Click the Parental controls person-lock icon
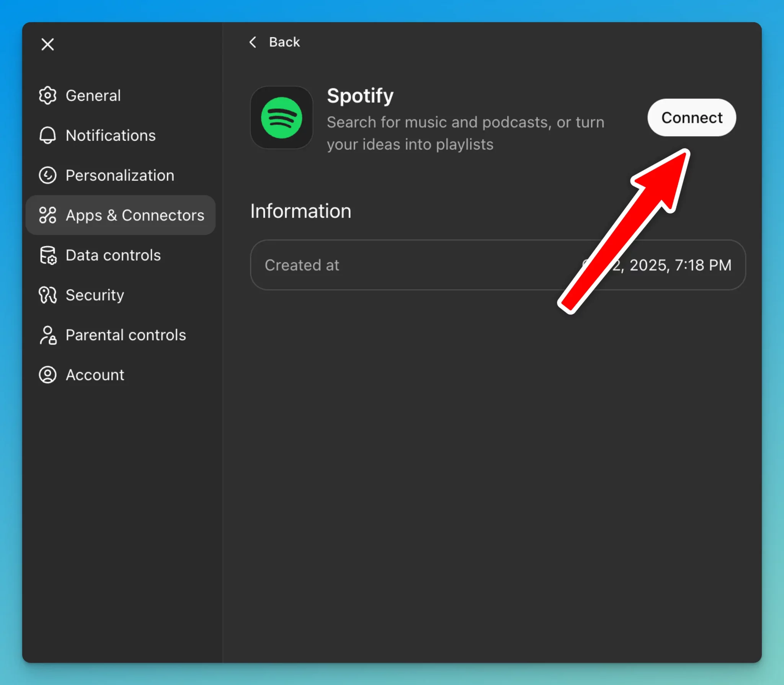The image size is (784, 685). (x=47, y=335)
